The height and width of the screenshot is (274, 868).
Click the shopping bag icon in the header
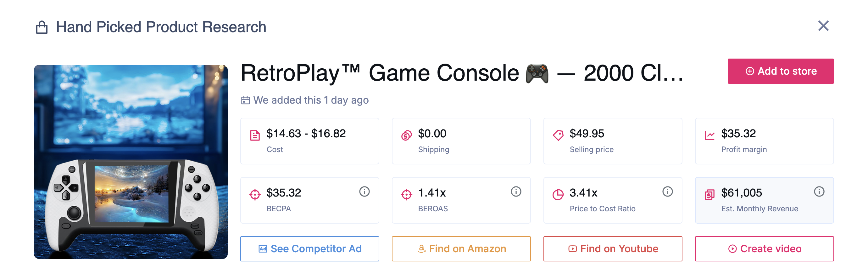42,26
